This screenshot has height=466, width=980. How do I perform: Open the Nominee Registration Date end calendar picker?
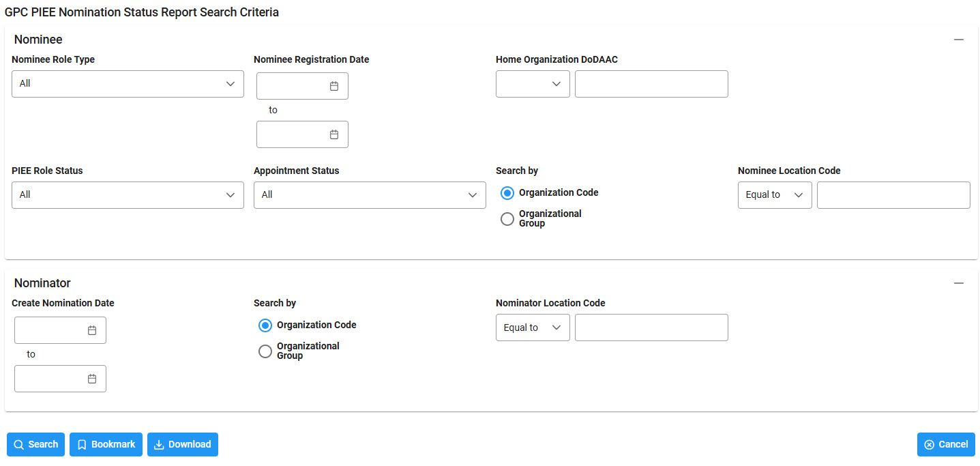point(333,134)
